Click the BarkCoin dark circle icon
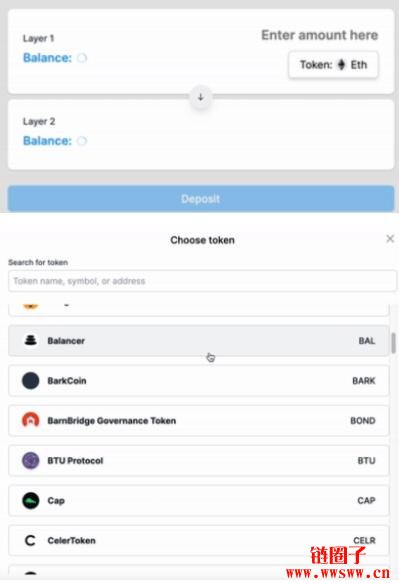This screenshot has height=583, width=399. point(30,380)
